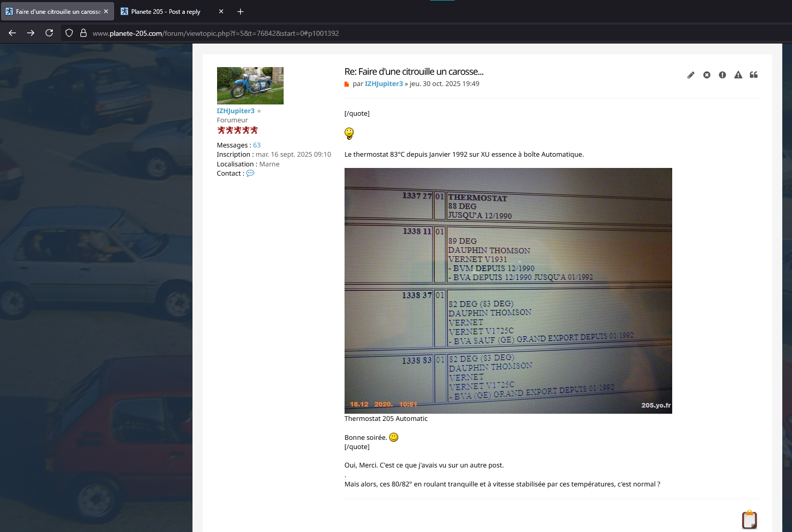Click the motorcycle avatar image
The height and width of the screenshot is (532, 792).
250,86
